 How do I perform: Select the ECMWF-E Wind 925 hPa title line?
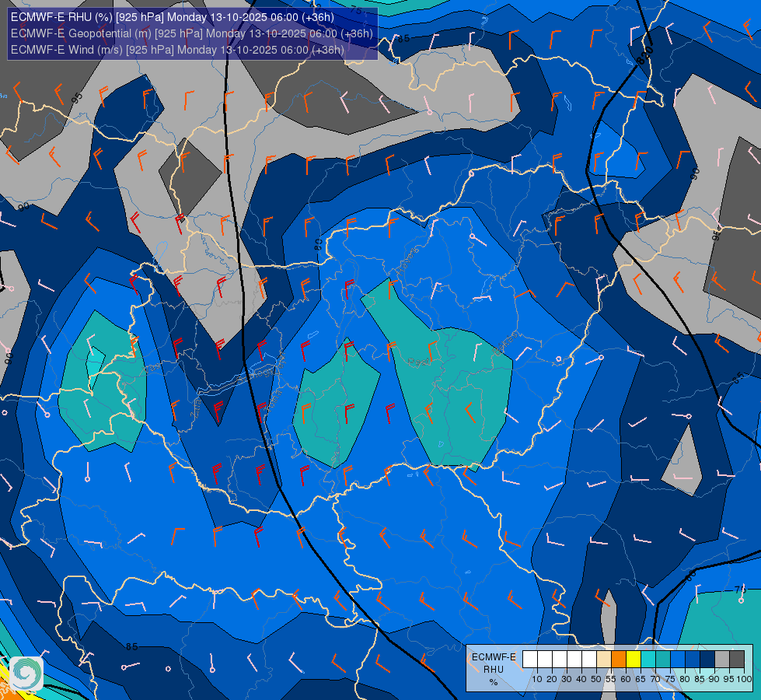click(177, 50)
